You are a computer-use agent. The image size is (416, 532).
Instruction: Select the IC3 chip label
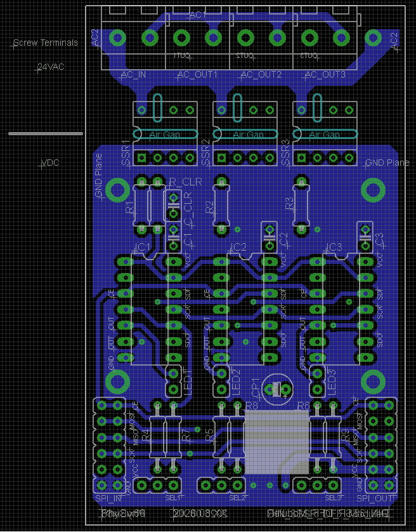click(334, 247)
